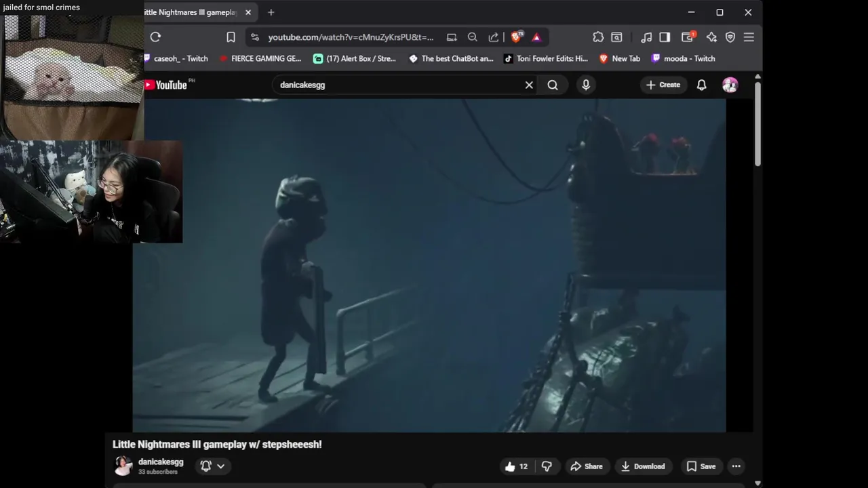This screenshot has width=868, height=488.
Task: Close the Little Nightmares III tab
Action: click(248, 12)
